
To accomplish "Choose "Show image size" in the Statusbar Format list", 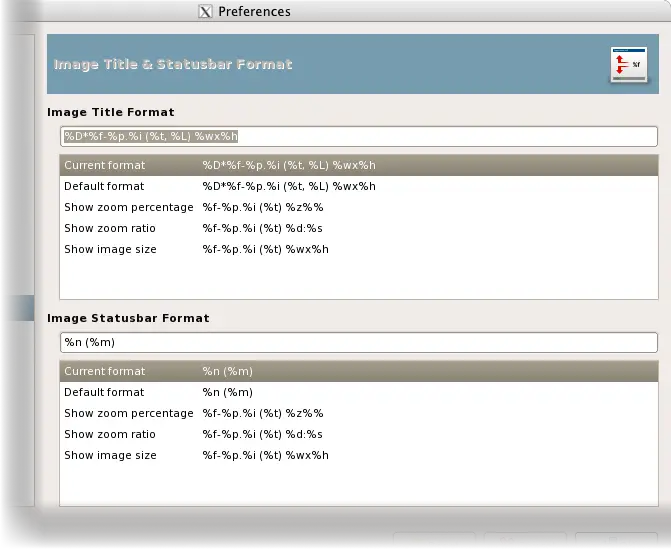I will click(110, 456).
